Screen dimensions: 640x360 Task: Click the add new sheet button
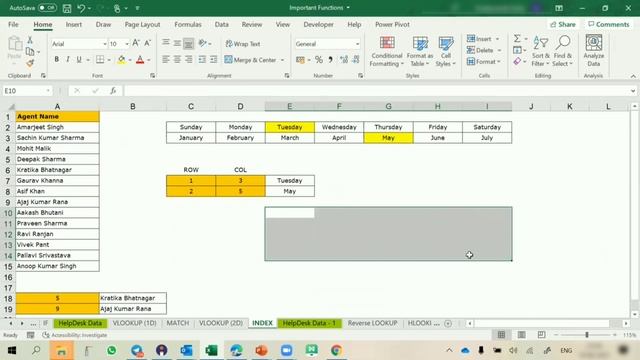tap(448, 323)
